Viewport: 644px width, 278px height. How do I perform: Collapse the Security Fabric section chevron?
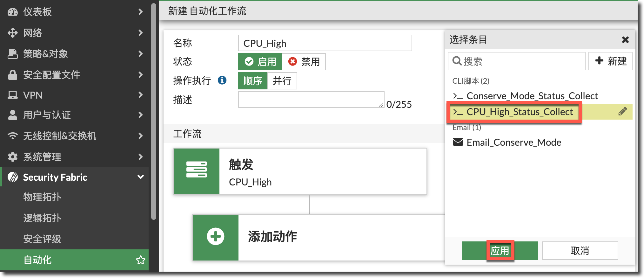140,177
